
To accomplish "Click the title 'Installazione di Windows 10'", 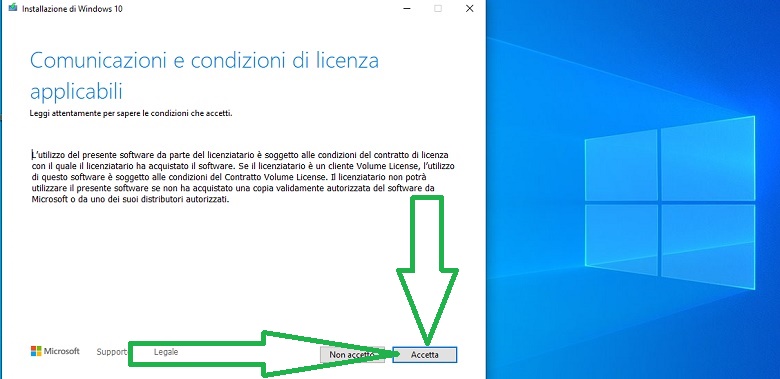I will [72, 9].
